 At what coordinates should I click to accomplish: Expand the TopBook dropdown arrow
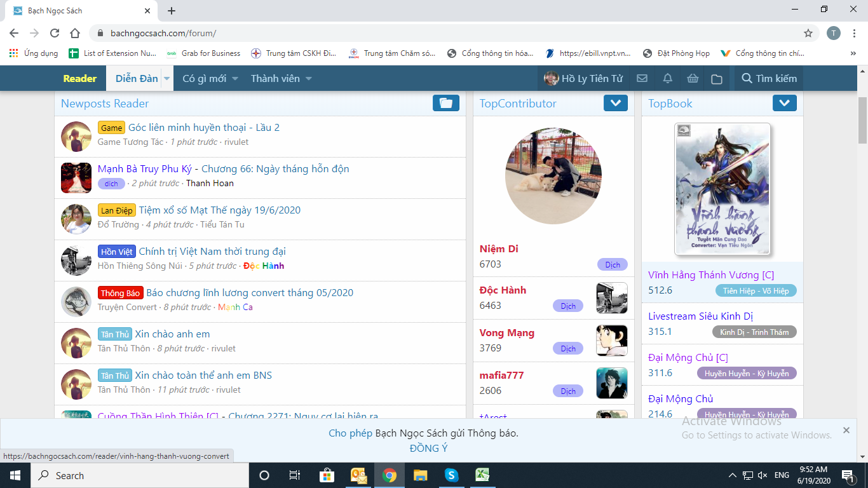784,103
